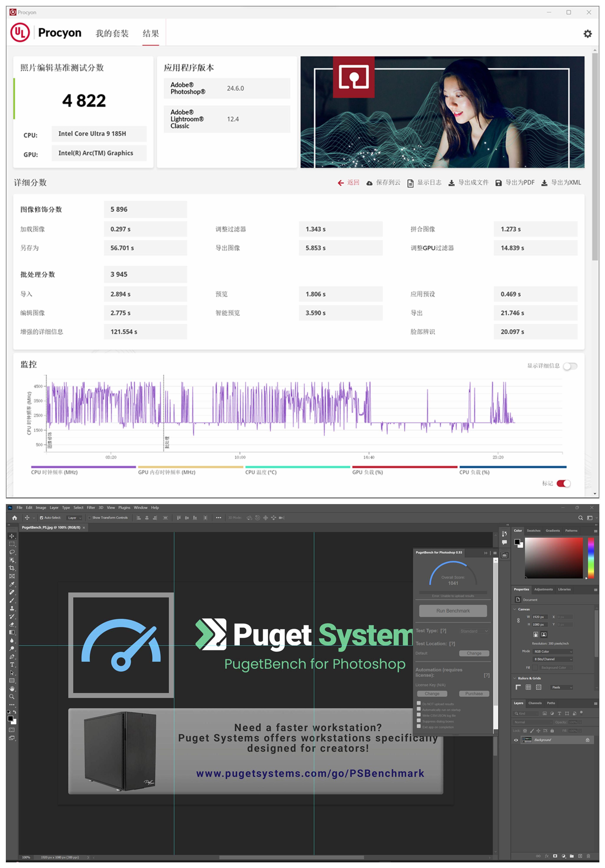Open the Filter menu in Photoshop
The width and height of the screenshot is (605, 868).
pos(91,508)
